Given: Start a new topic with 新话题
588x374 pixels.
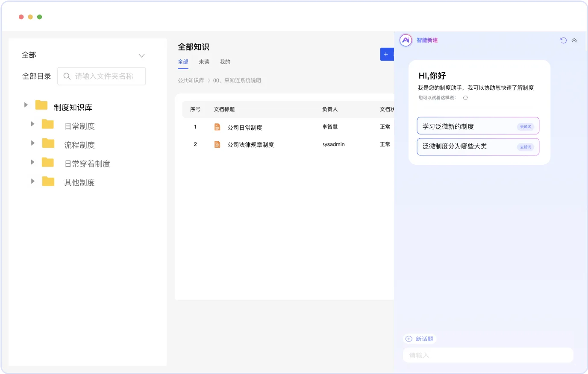Looking at the screenshot, I should click(x=420, y=339).
